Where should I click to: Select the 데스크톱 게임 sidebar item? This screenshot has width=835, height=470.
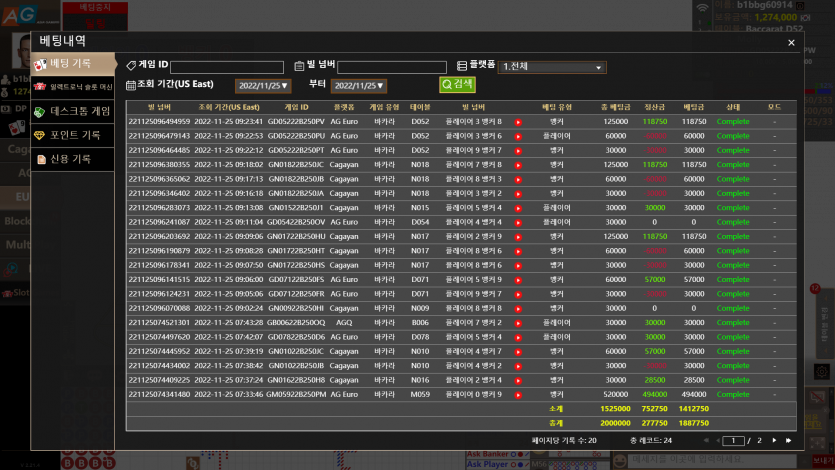tap(73, 111)
